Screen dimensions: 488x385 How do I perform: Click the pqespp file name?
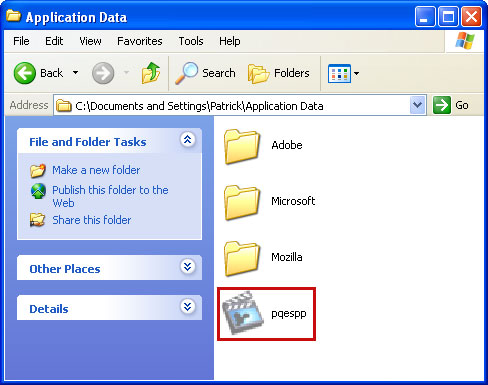289,314
